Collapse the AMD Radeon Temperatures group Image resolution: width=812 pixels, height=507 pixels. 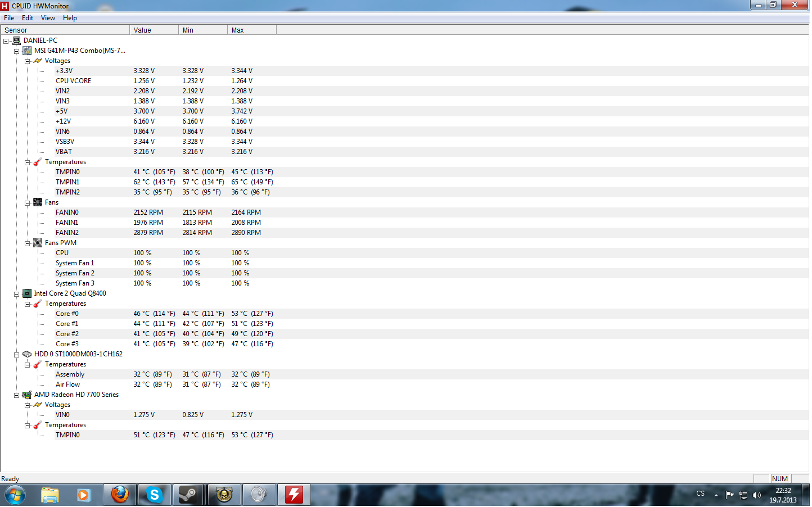[27, 425]
